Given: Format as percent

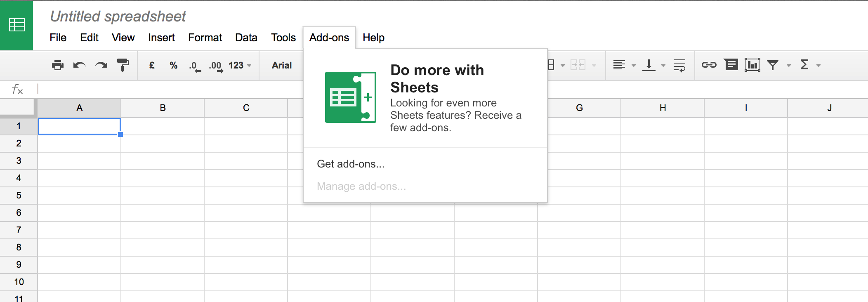Looking at the screenshot, I should click(x=173, y=65).
